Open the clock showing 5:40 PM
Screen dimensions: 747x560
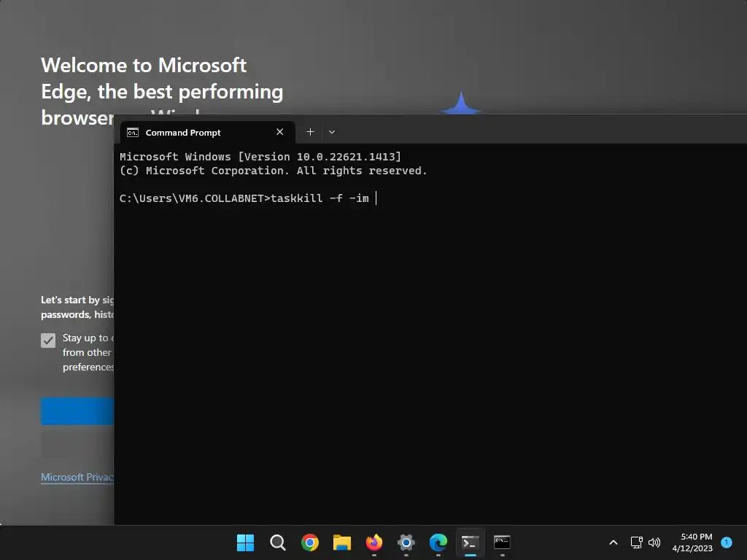coord(692,542)
